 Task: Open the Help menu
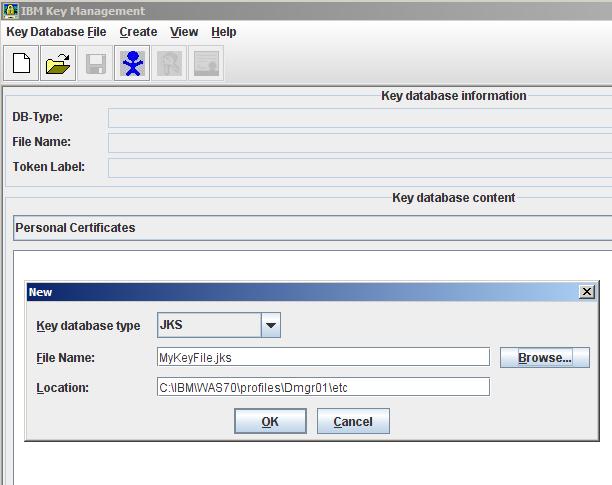224,32
